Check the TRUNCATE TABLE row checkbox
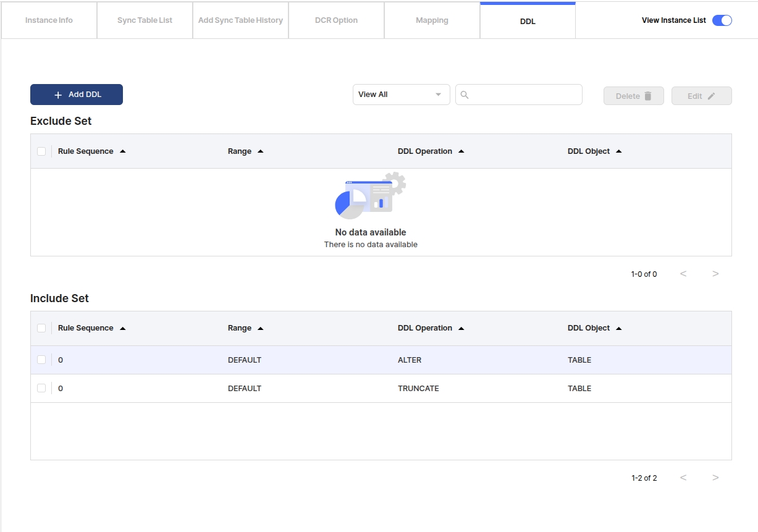758x532 pixels. tap(41, 388)
